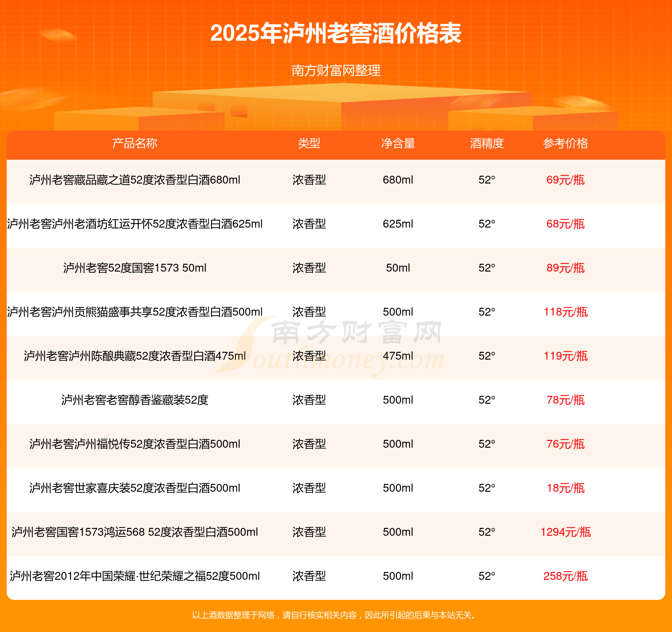The height and width of the screenshot is (632, 672).
Task: Click '52°' in the 89元/瓶 row
Action: [x=487, y=268]
